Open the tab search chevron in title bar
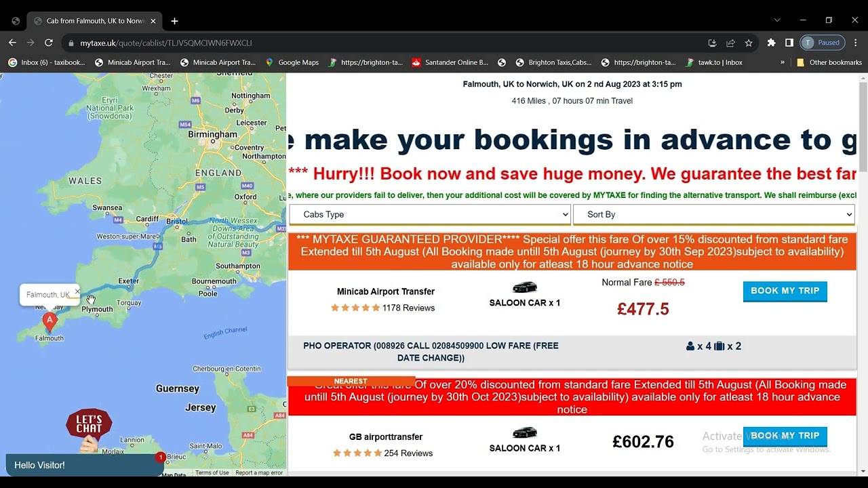 777,20
